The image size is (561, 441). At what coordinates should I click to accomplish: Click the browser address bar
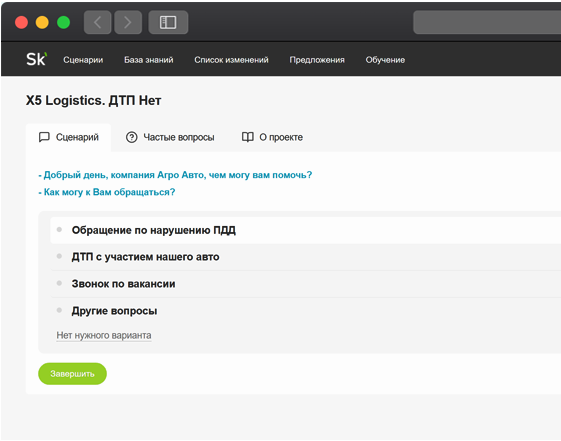487,22
